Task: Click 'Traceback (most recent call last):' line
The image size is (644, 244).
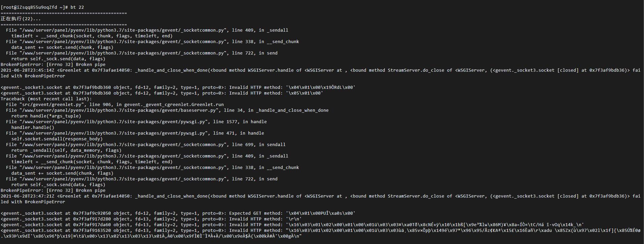Action: click(x=46, y=99)
